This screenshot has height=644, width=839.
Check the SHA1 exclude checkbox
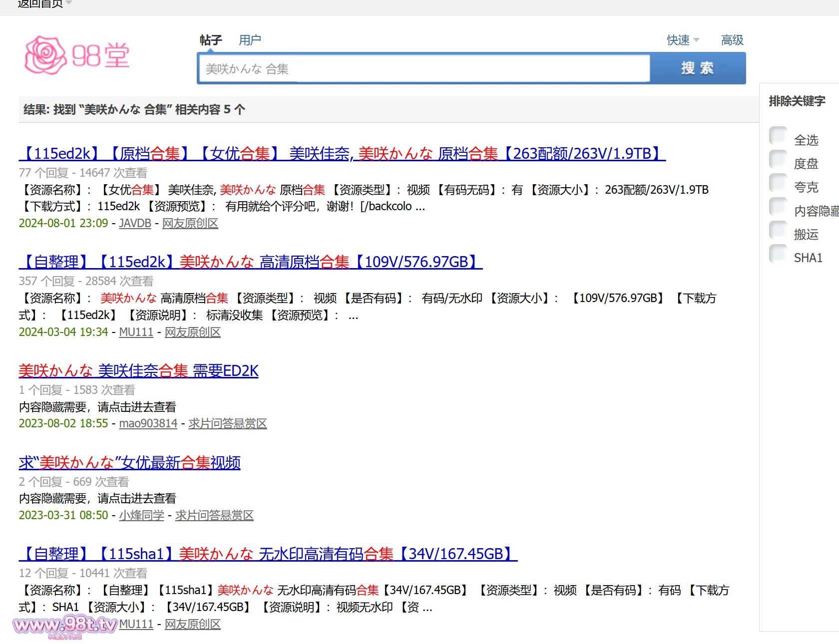tap(778, 254)
